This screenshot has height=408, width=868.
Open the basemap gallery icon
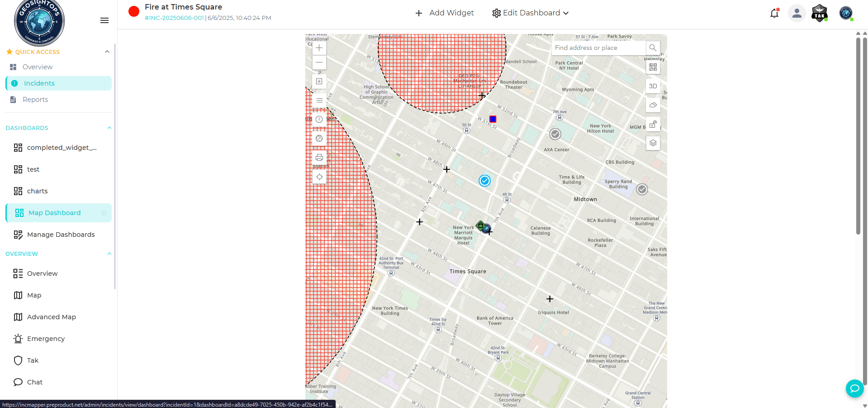tap(653, 67)
